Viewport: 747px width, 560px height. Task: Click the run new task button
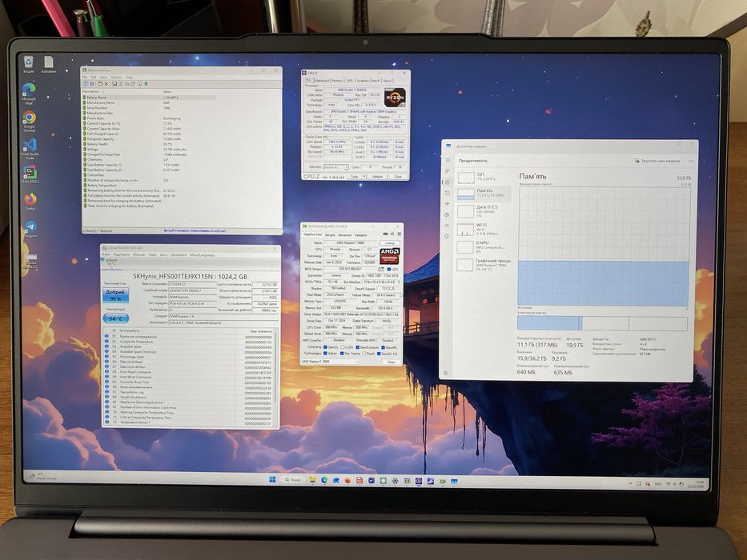[657, 161]
